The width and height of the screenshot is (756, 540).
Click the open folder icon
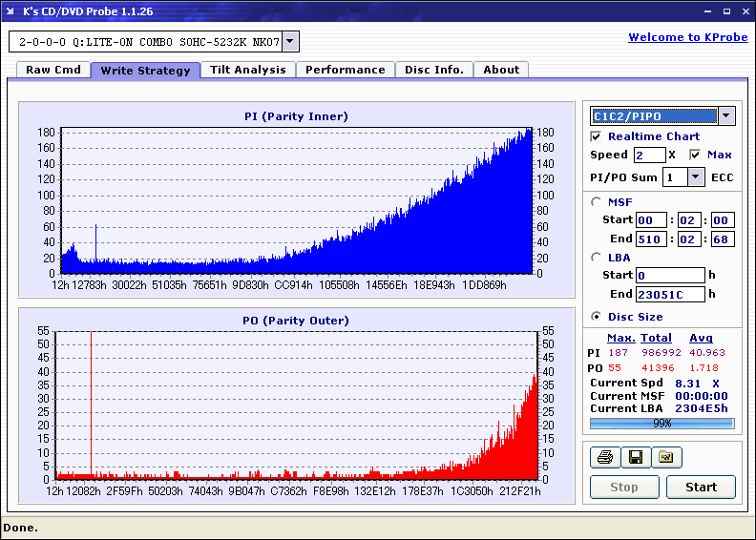(666, 457)
